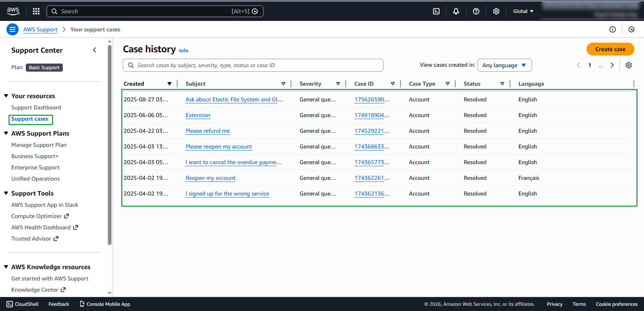Open Feedback in the footer
Image resolution: width=644 pixels, height=311 pixels.
pos(59,304)
